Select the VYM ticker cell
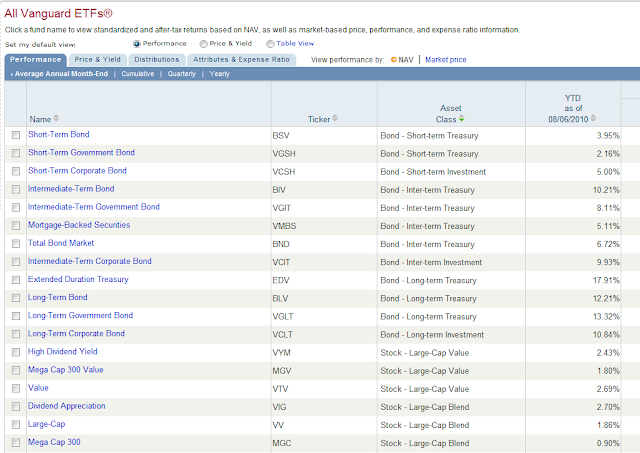This screenshot has width=640, height=453. tap(281, 353)
